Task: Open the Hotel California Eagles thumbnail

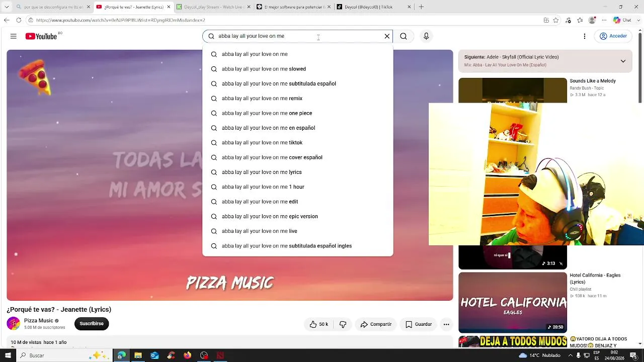Action: coord(513,303)
